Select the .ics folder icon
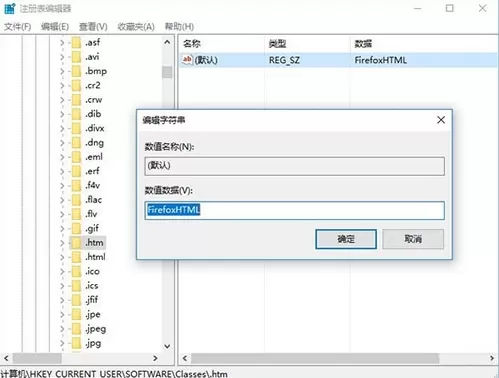Screen dimensions: 499x378 tap(76, 286)
